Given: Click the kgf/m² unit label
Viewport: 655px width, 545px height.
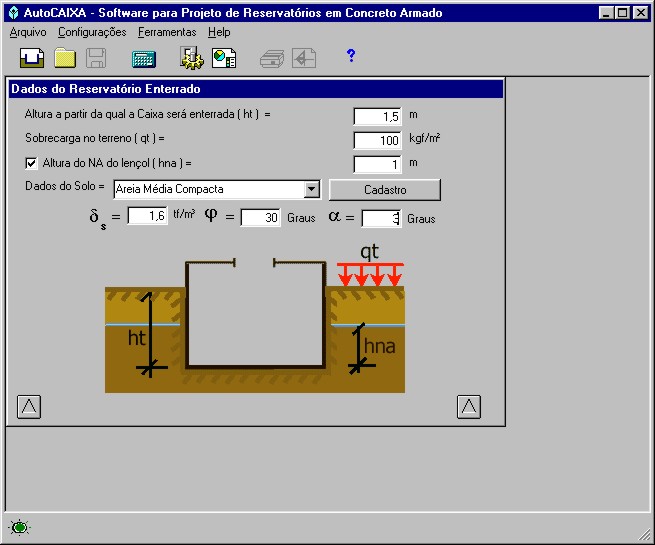Looking at the screenshot, I should click(x=425, y=138).
